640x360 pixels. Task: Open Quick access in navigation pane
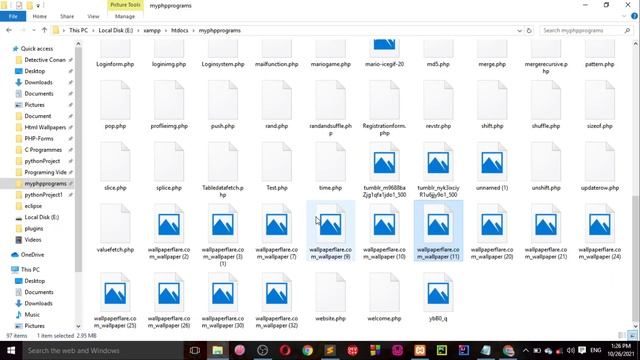37,49
